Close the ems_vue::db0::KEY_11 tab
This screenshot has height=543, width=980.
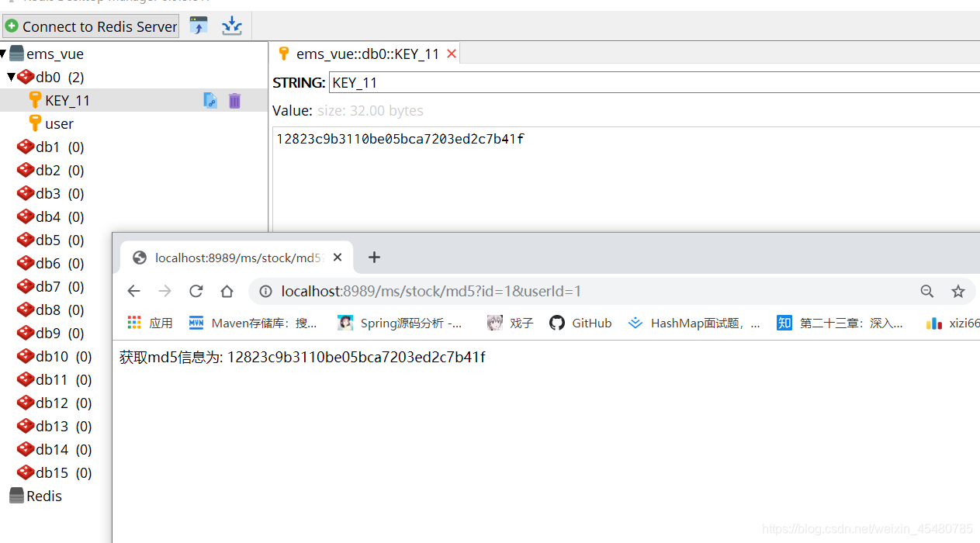(452, 54)
